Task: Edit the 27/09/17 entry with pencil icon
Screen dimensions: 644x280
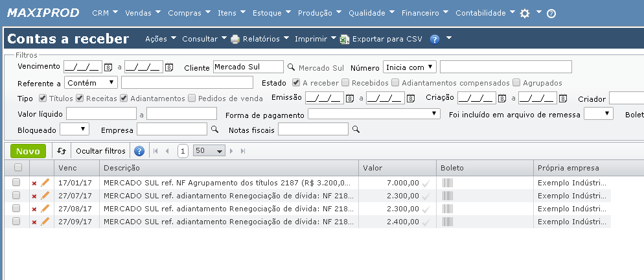Action: (x=45, y=222)
